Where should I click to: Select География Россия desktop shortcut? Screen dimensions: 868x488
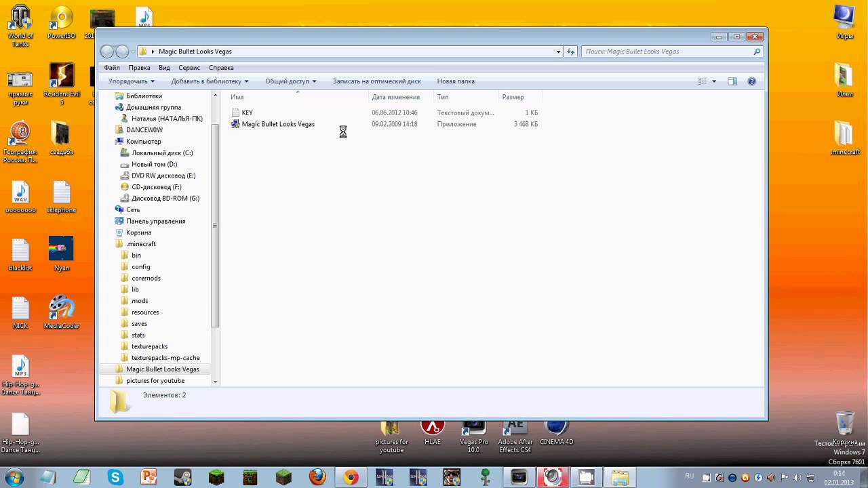click(20, 142)
